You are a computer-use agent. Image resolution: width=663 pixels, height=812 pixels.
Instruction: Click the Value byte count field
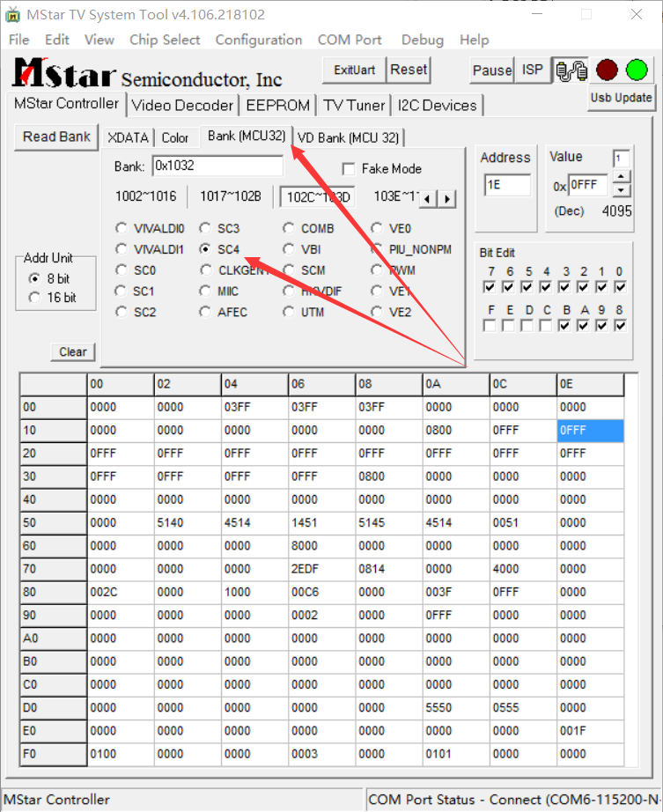[621, 159]
